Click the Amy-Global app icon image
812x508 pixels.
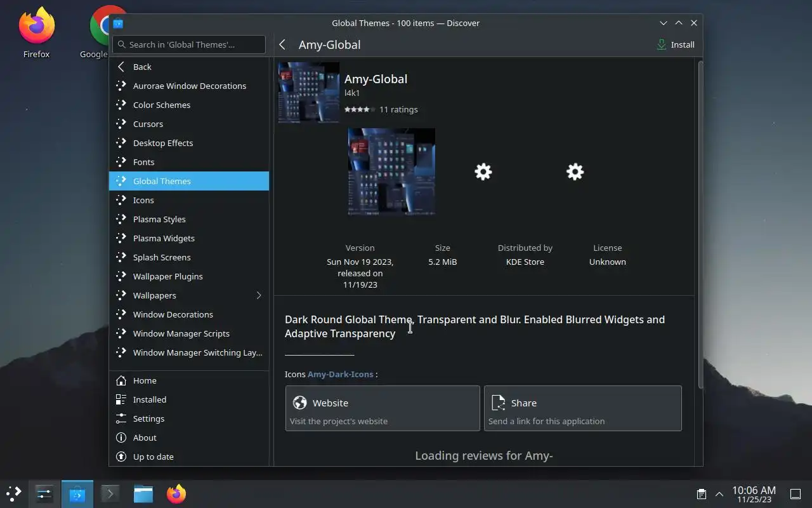pos(309,92)
